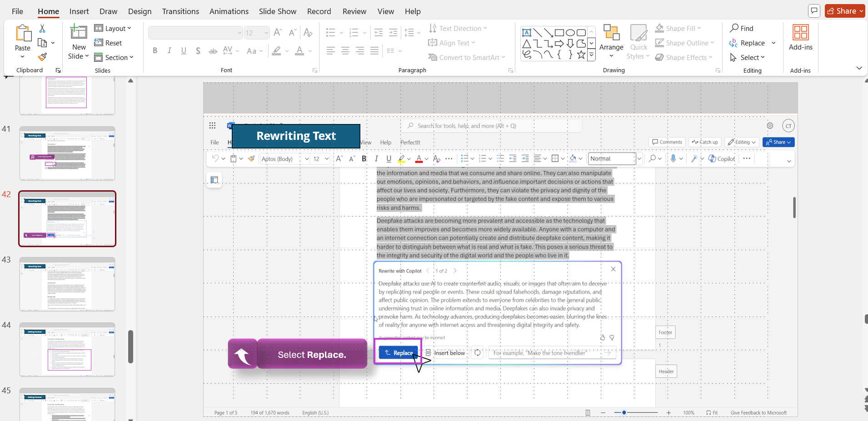The height and width of the screenshot is (421, 868).
Task: Click Replace in Editing group
Action: pyautogui.click(x=747, y=43)
